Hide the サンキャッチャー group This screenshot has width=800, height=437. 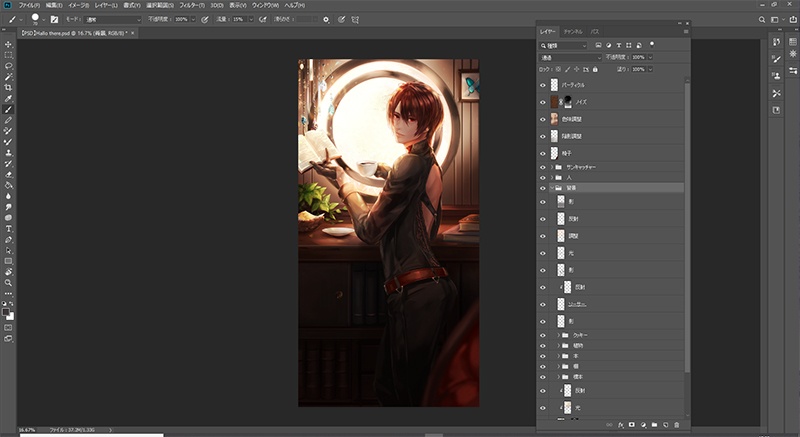click(543, 167)
